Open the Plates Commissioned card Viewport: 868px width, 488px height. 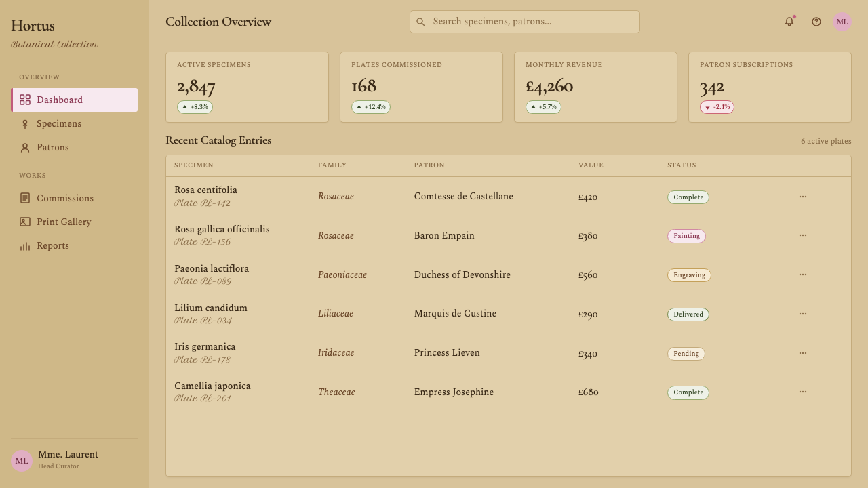pyautogui.click(x=421, y=87)
